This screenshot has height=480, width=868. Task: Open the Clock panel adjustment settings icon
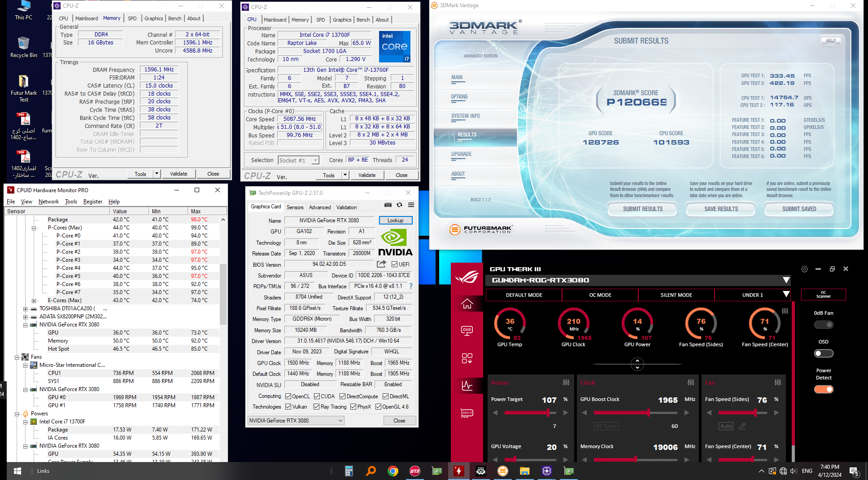(691, 383)
